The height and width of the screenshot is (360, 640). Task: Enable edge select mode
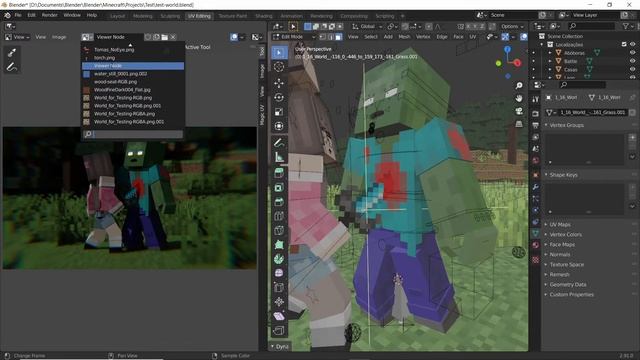331,37
